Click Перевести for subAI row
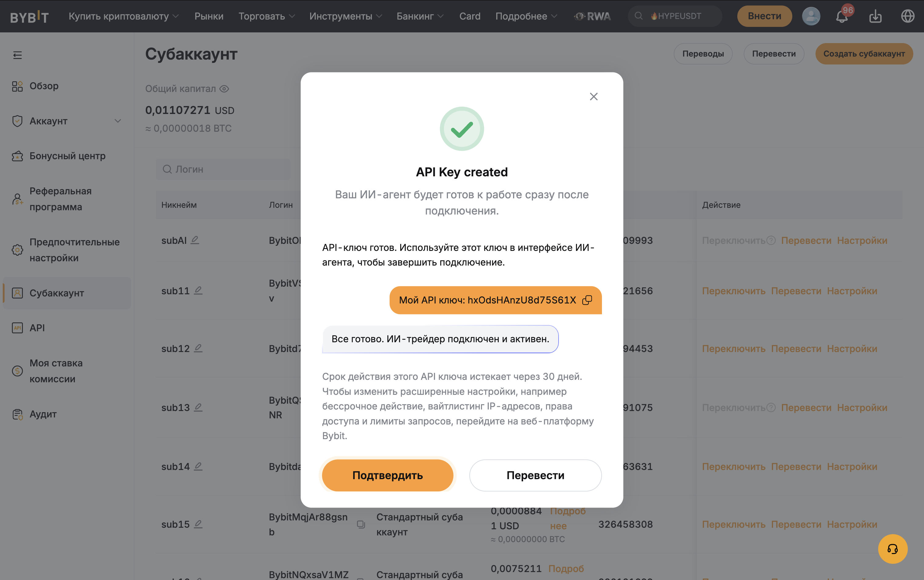924x580 pixels. click(806, 240)
